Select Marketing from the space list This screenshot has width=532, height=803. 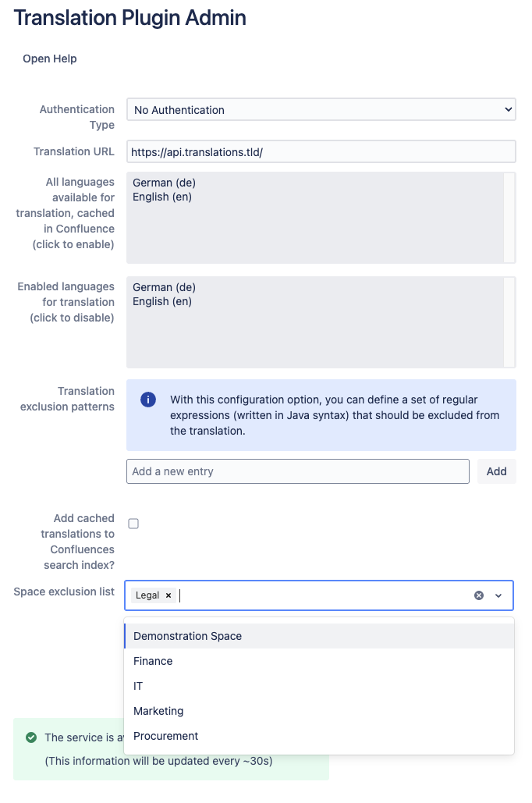[x=158, y=711]
